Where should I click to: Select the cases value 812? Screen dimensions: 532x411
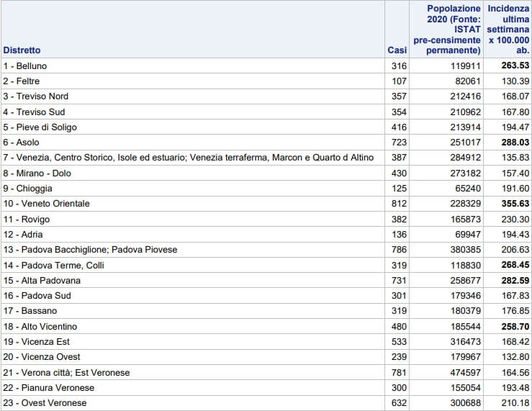[x=399, y=204]
